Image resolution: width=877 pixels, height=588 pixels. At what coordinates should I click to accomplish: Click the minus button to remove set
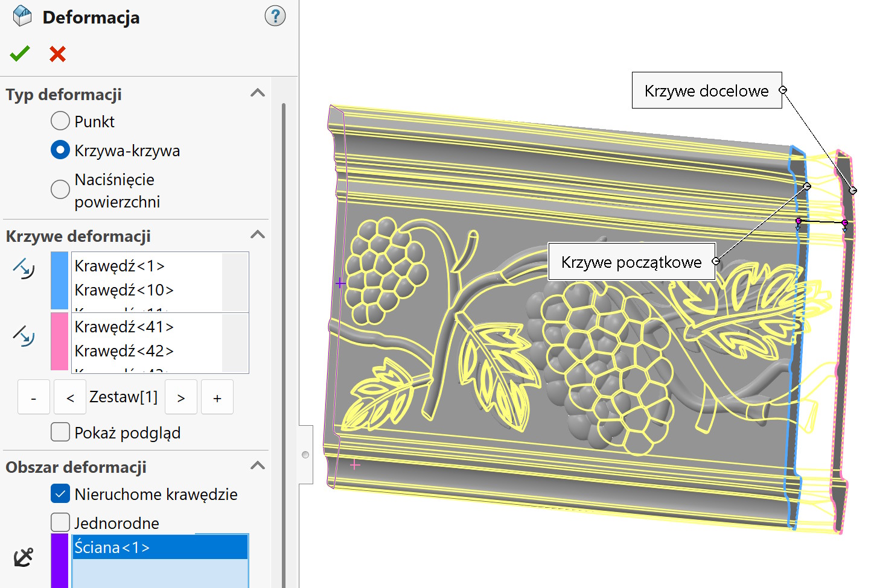33,398
